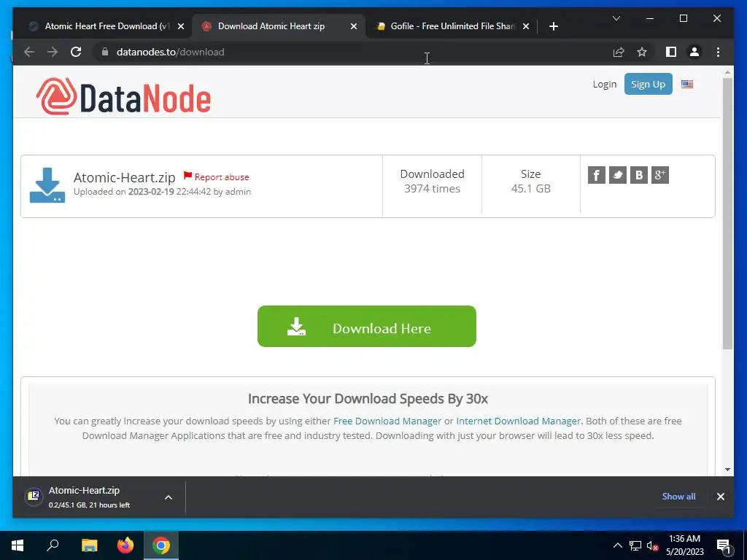Open the Windows Start menu

point(18,545)
